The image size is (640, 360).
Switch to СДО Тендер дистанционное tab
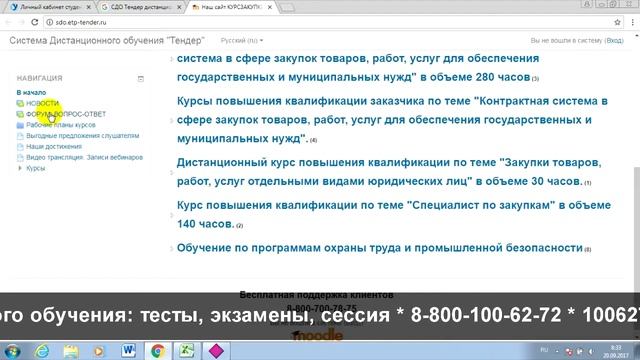tap(140, 7)
